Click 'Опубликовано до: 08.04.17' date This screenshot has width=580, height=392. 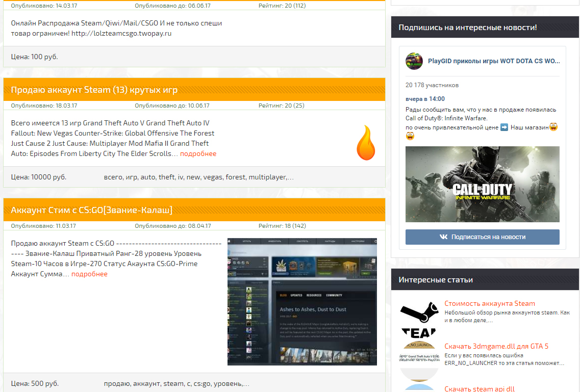tap(173, 226)
